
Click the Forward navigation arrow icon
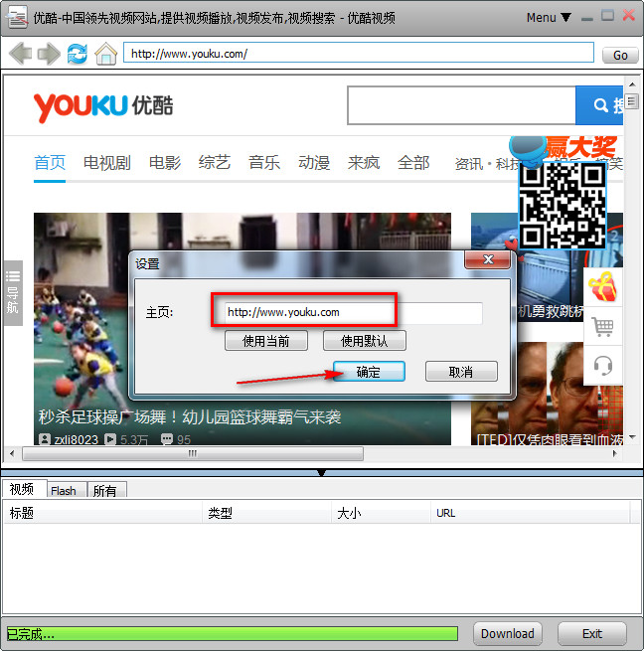point(49,54)
